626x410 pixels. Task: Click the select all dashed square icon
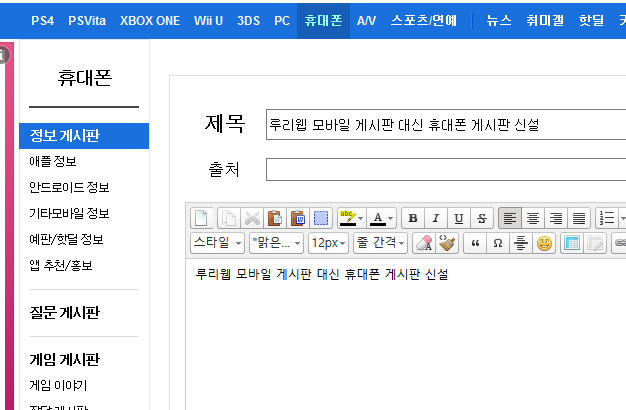tap(321, 218)
